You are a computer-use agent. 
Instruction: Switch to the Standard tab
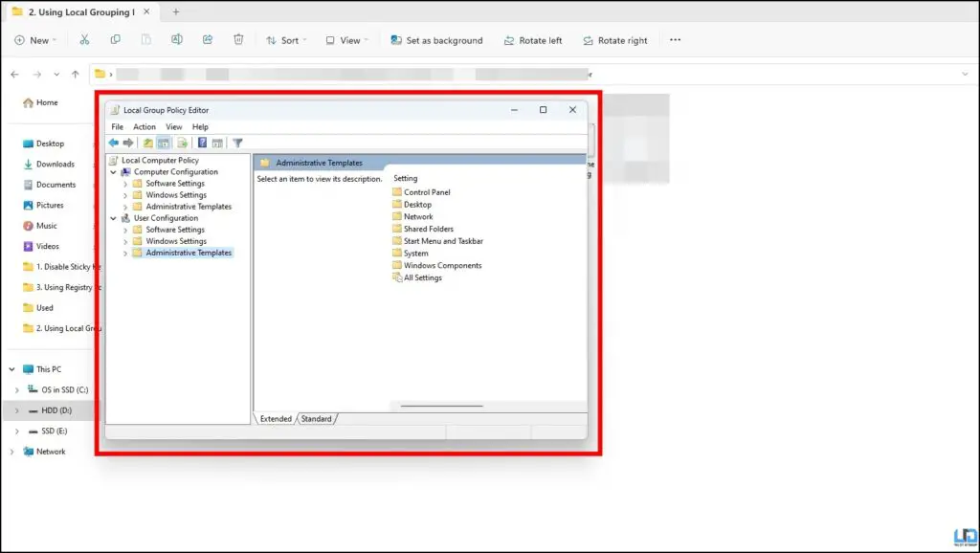316,419
